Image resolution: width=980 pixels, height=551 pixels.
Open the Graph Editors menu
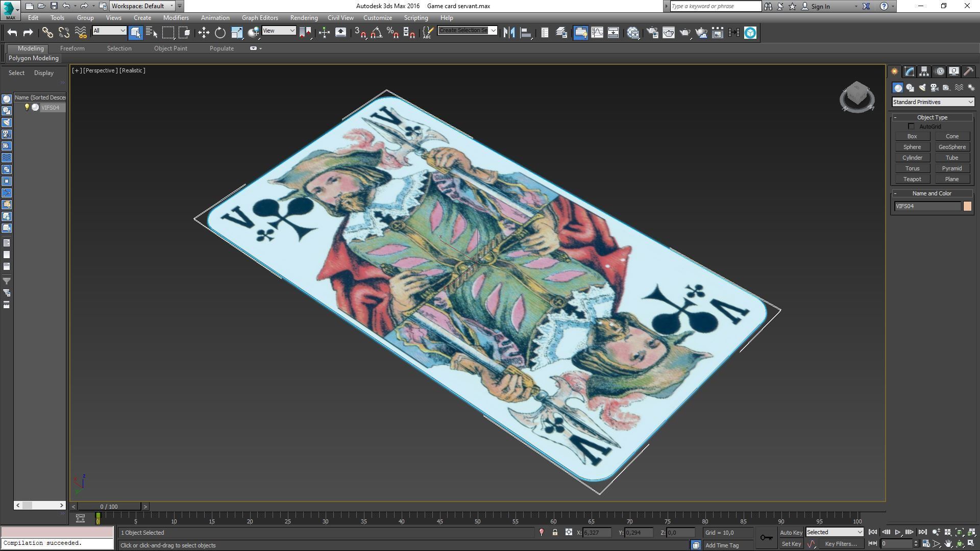[x=260, y=18]
